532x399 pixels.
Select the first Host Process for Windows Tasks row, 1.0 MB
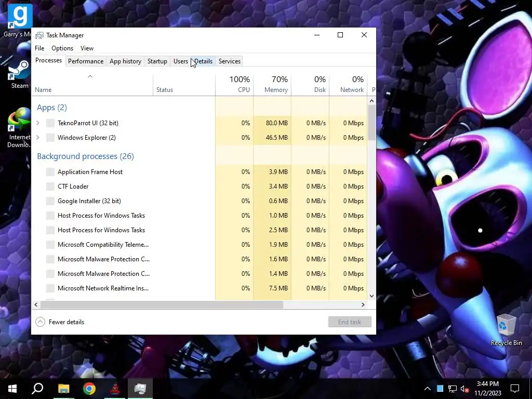click(199, 216)
